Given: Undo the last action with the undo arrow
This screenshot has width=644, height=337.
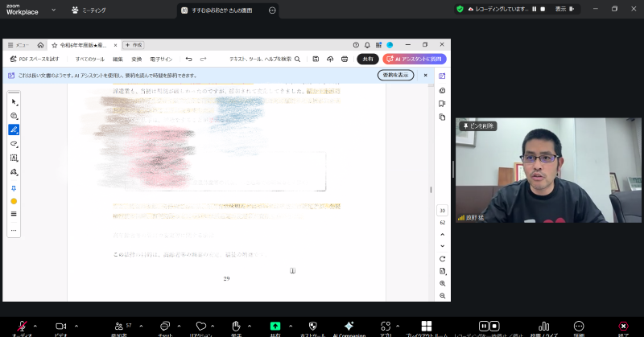Looking at the screenshot, I should (188, 59).
